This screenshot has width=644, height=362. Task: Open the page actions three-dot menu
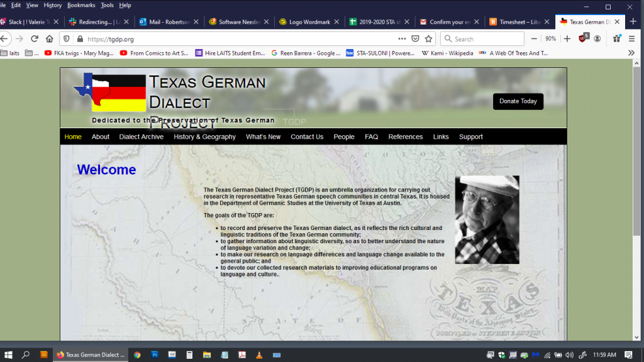tap(402, 38)
